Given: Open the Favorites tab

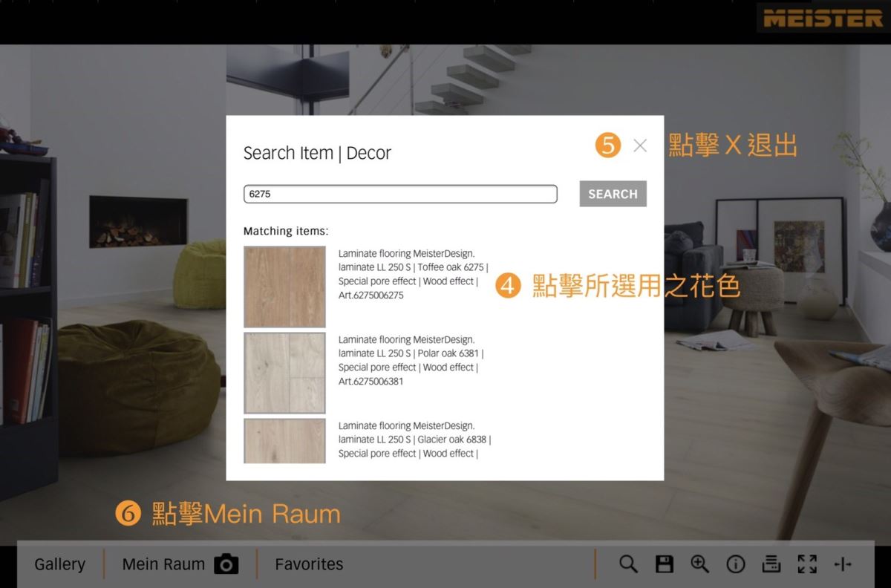Looking at the screenshot, I should 309,564.
